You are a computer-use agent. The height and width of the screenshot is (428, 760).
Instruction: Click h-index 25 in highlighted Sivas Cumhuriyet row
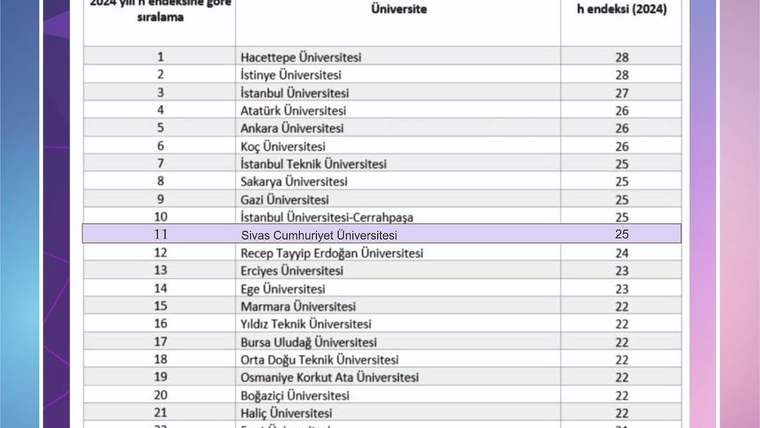[622, 235]
